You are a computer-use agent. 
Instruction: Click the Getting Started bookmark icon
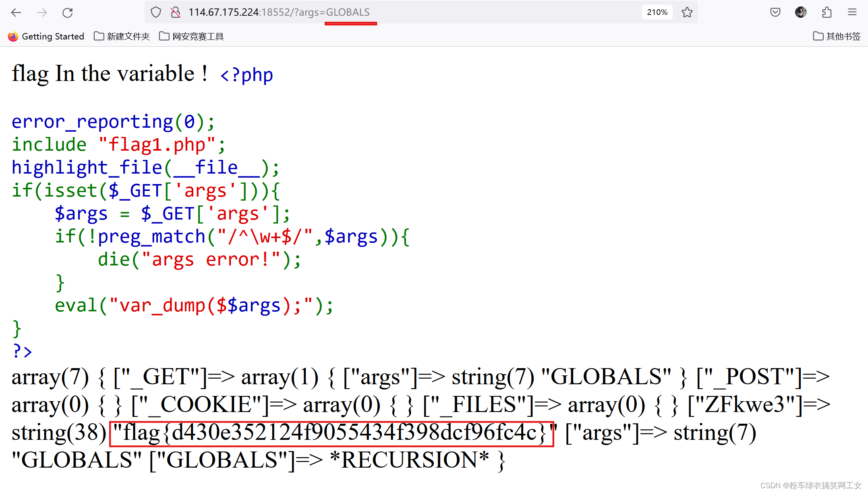[x=13, y=36]
